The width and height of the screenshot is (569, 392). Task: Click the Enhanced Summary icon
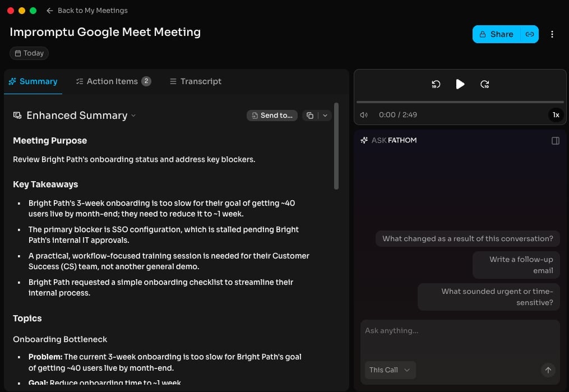point(17,116)
